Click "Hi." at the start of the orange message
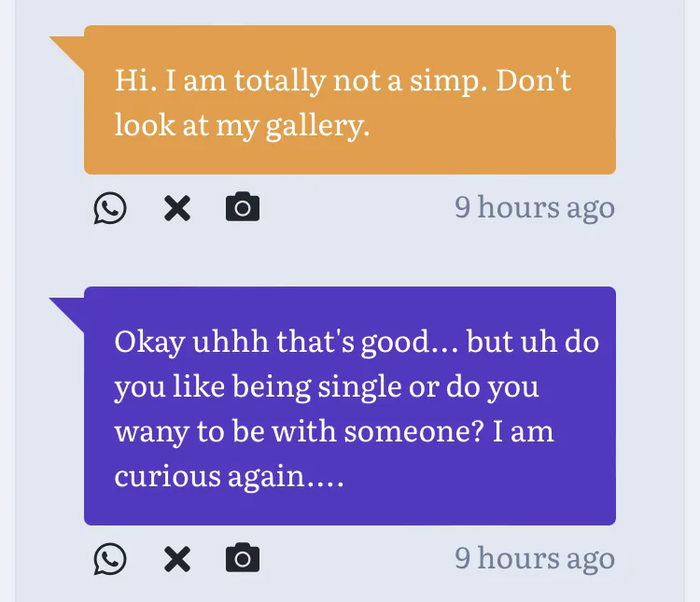700x602 pixels. [132, 81]
